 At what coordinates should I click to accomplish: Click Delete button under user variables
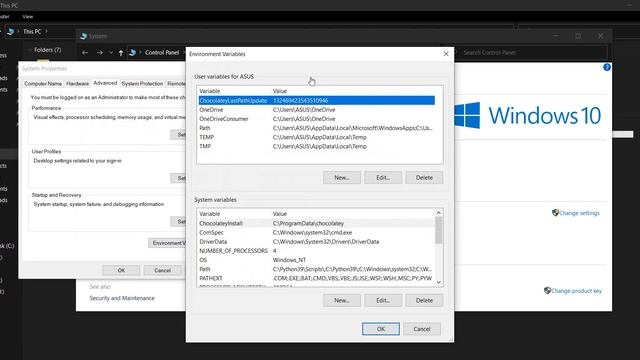tap(424, 178)
